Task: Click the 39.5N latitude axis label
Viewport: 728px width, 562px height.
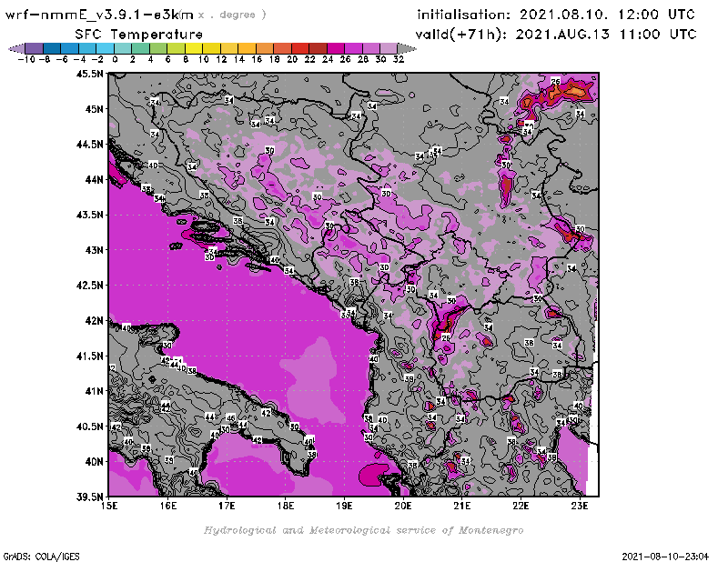Action: point(90,497)
